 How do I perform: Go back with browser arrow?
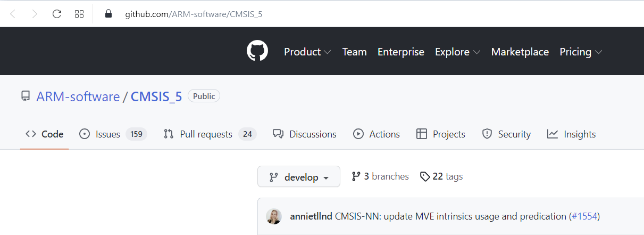point(13,14)
